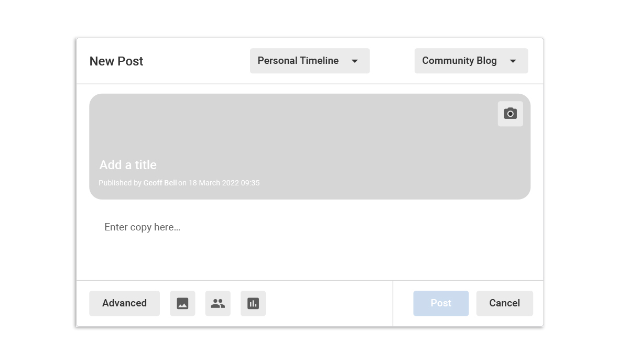Click the arrow beside Community Blog
This screenshot has width=629, height=364.
(513, 61)
